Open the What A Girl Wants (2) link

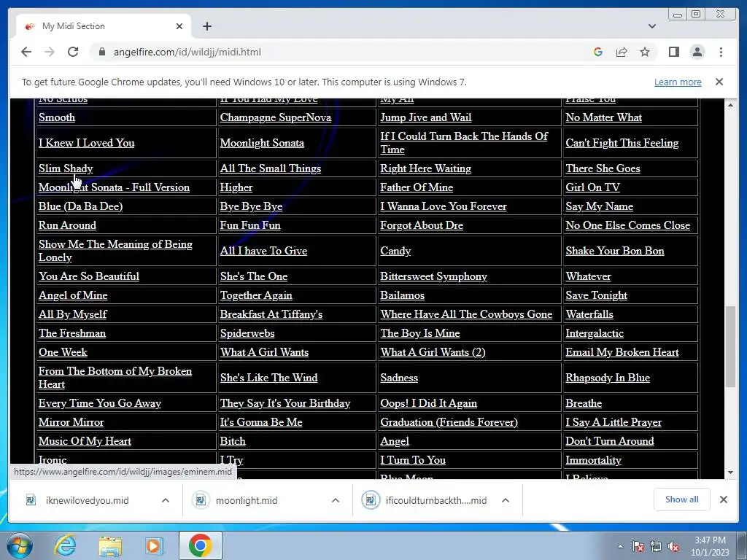pyautogui.click(x=433, y=352)
